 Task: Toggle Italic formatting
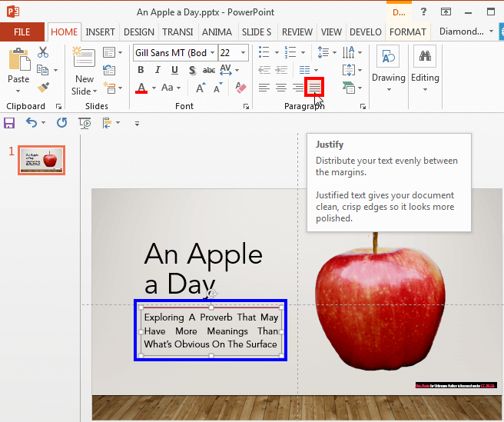pyautogui.click(x=157, y=70)
